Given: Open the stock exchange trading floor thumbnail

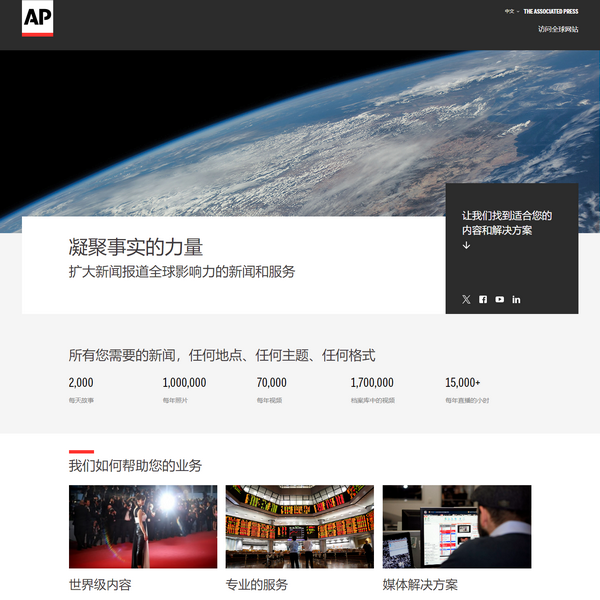Looking at the screenshot, I should [x=300, y=526].
